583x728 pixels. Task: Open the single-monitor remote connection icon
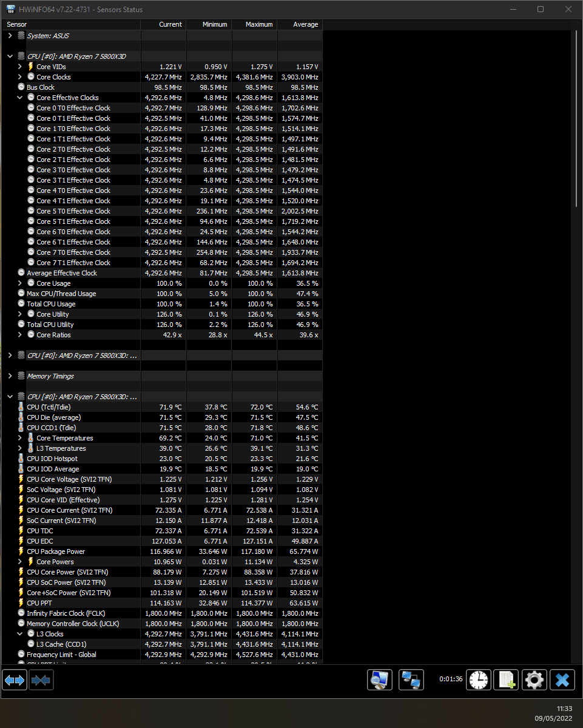(x=380, y=680)
